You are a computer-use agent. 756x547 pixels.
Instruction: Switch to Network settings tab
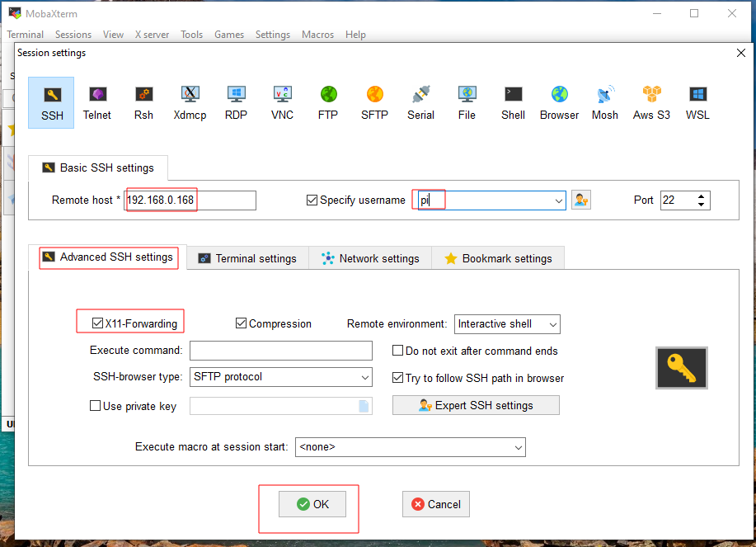(x=370, y=258)
